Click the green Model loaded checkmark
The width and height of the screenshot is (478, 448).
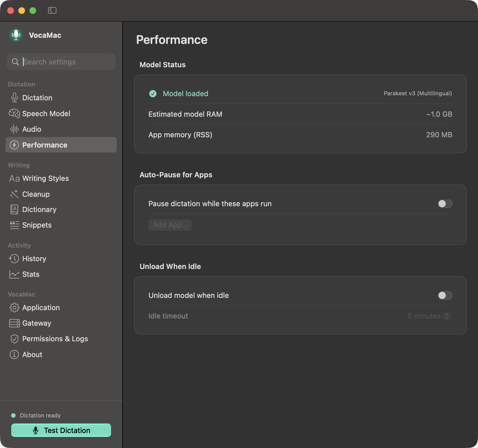[153, 94]
